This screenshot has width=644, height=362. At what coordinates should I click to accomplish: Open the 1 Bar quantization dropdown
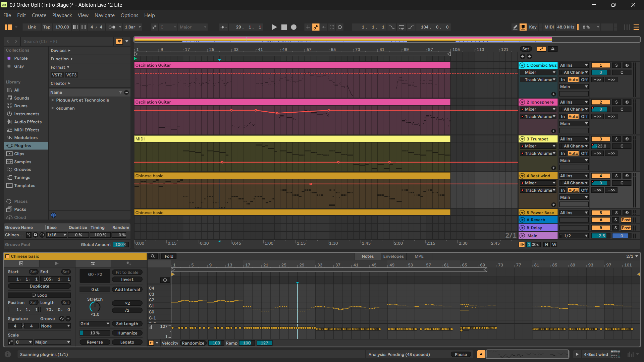coord(133,27)
